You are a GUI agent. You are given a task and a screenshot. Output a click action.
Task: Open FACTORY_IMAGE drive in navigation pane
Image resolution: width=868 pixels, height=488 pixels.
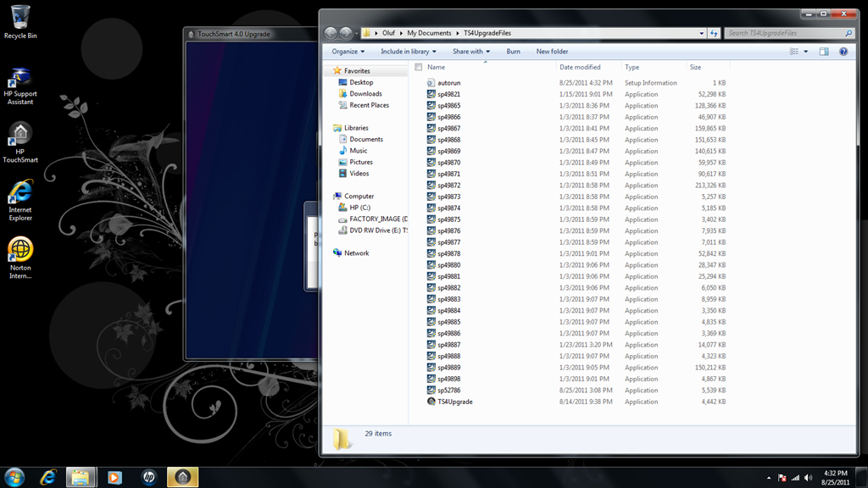pos(378,219)
